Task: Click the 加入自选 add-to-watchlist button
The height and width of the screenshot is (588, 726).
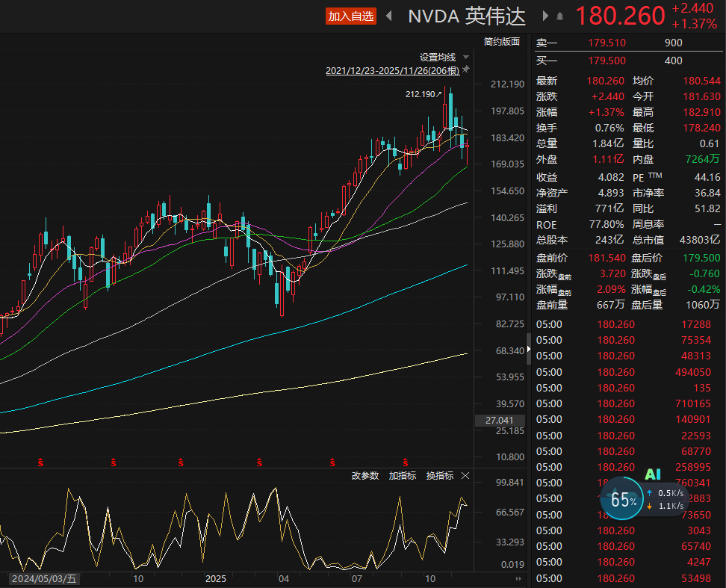Action: [x=350, y=16]
